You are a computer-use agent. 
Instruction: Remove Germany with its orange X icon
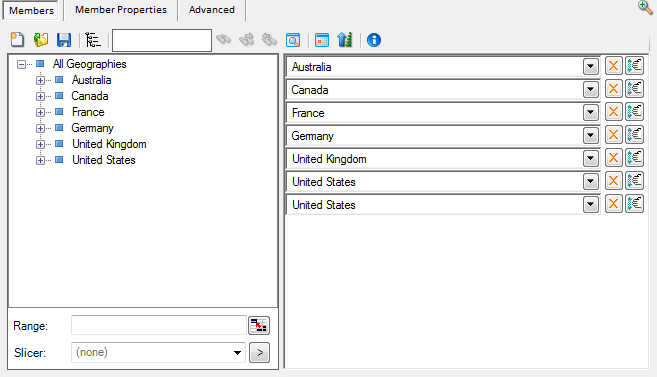(613, 135)
